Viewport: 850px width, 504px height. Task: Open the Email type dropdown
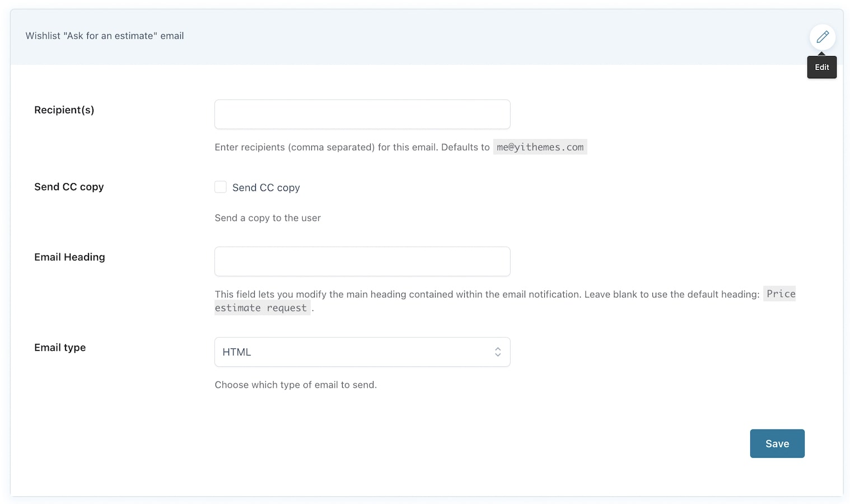[362, 352]
